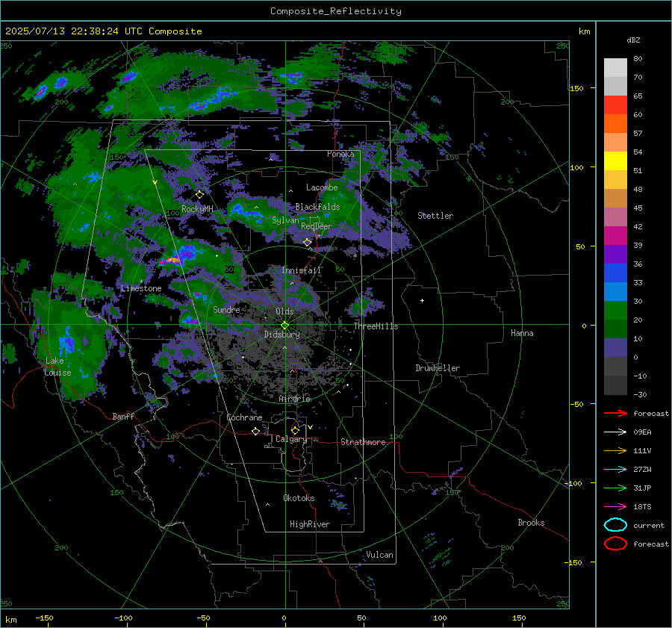672x628 pixels.
Task: Click the Vulcan town label
Action: [379, 555]
